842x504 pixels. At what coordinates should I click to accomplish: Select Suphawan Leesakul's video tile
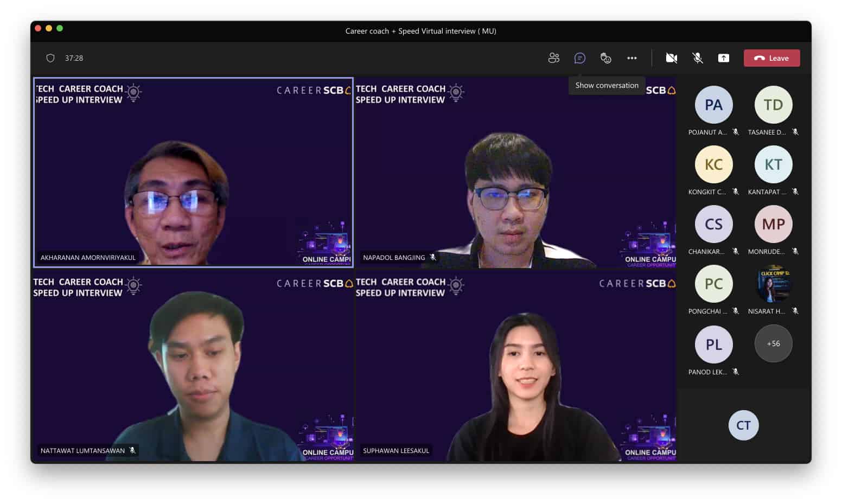[515, 366]
